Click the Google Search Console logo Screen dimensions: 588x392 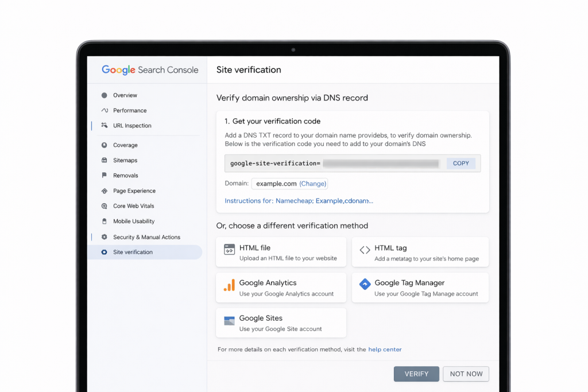(x=150, y=70)
